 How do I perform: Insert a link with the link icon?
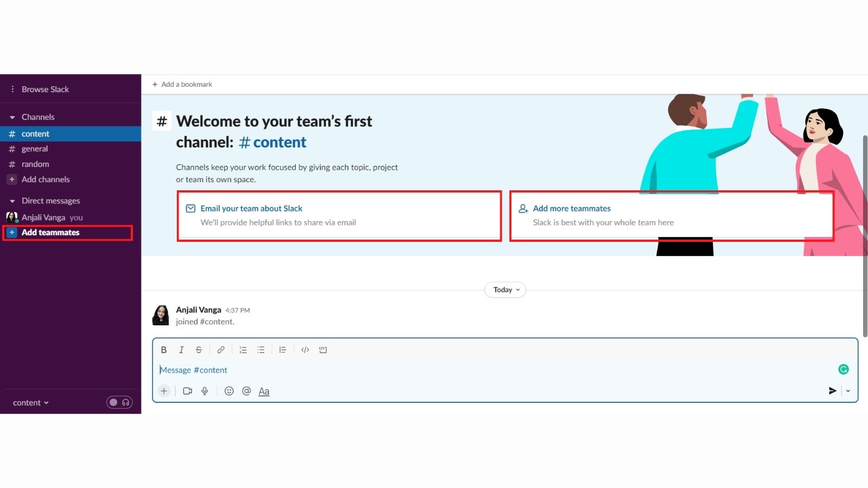pos(221,350)
